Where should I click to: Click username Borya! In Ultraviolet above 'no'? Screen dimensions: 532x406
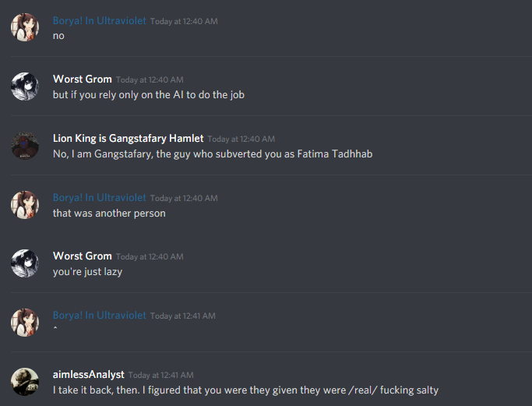point(100,21)
